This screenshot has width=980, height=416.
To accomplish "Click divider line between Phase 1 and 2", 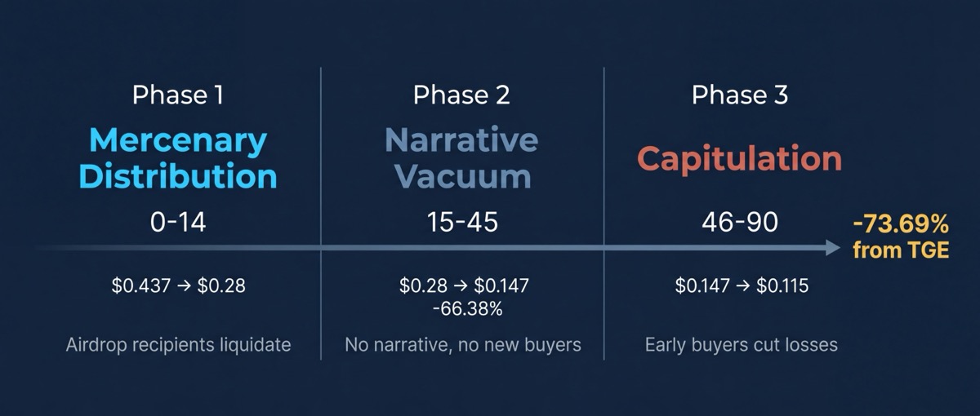I will tap(321, 214).
